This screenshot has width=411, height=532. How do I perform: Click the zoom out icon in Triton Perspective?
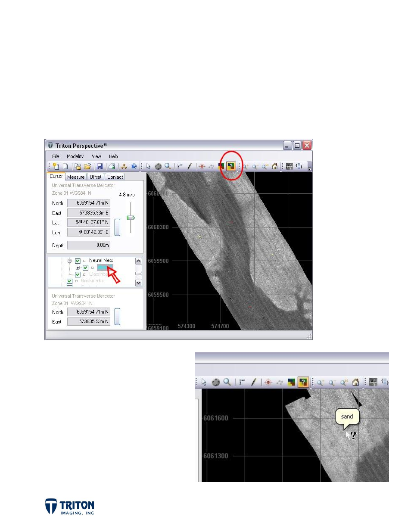tap(255, 166)
